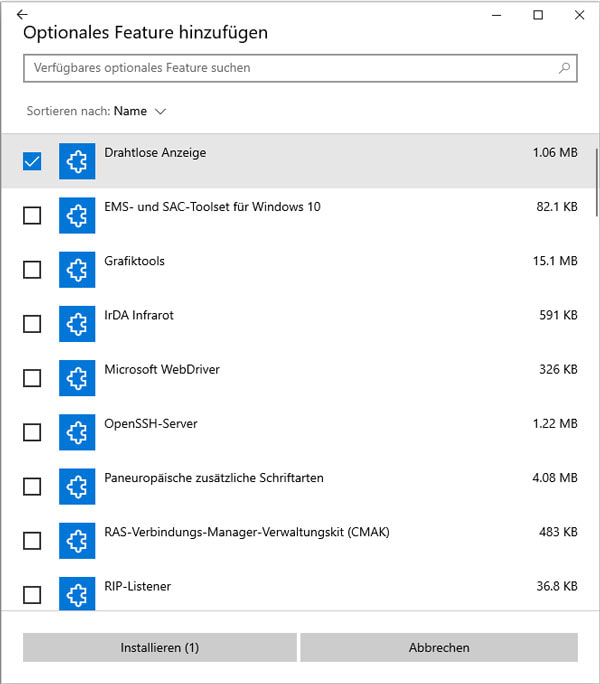Click the IrDA Infrarot puzzle icon
The width and height of the screenshot is (600, 684).
[x=76, y=323]
